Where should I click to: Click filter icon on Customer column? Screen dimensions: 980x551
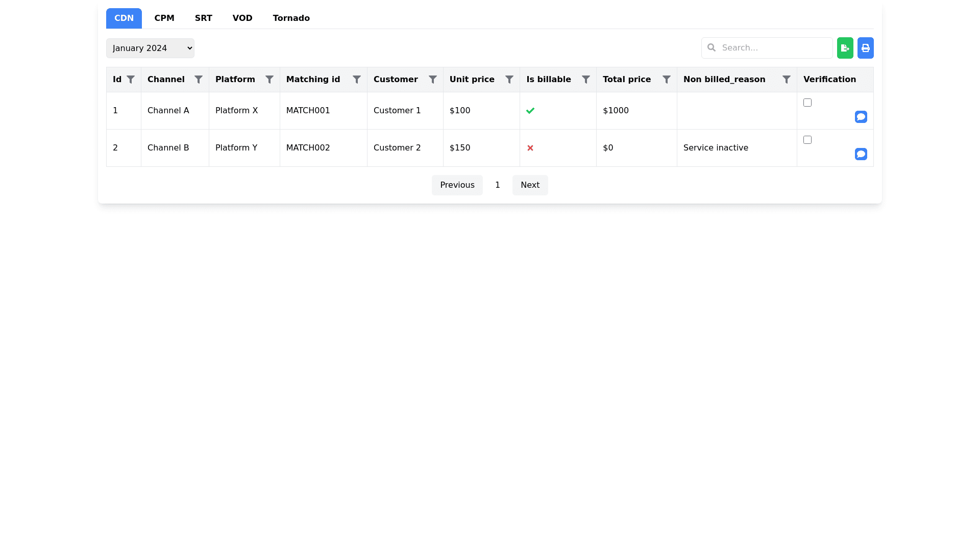(433, 80)
